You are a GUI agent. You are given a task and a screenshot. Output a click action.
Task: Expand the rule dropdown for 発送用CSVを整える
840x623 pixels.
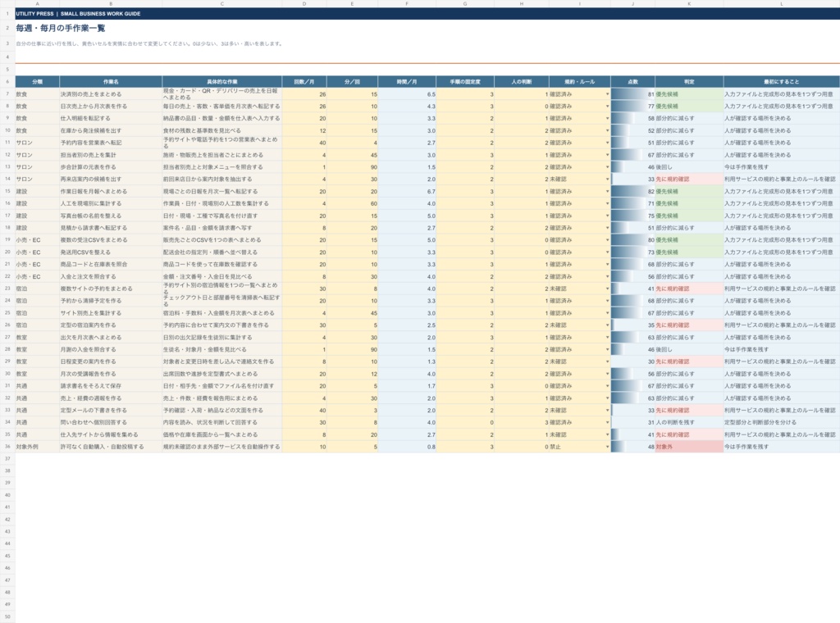tap(607, 252)
